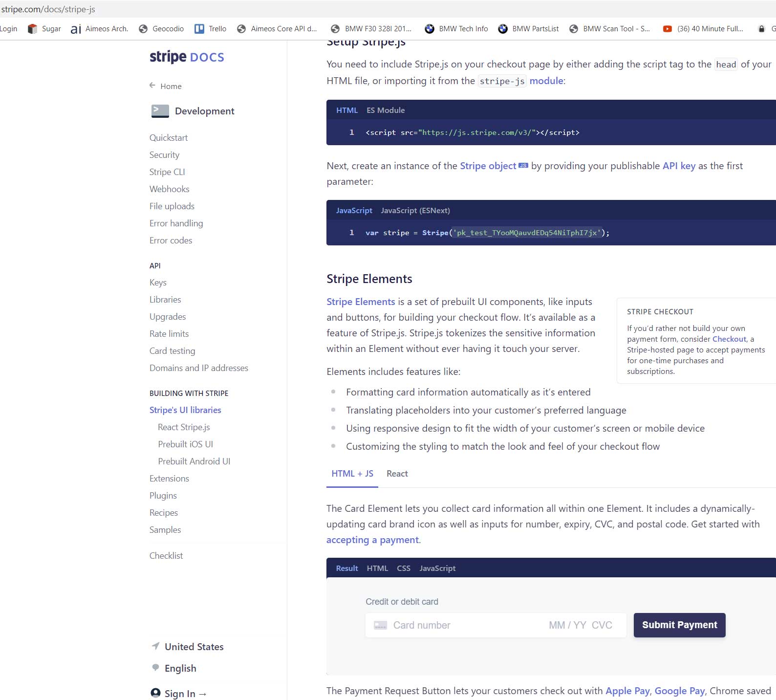Viewport: 776px width, 700px height.
Task: Open the BMW Scan Tool bookmark icon
Action: click(574, 29)
